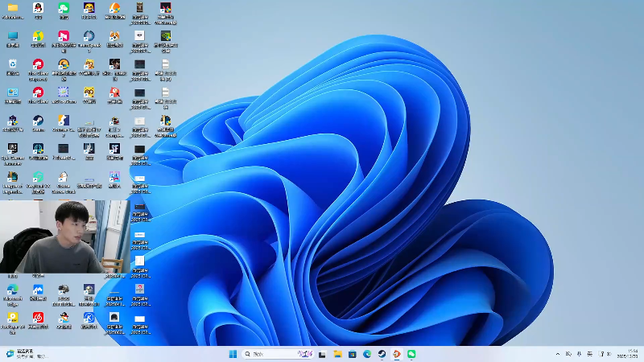Open File Explorer from the taskbar

(338, 354)
